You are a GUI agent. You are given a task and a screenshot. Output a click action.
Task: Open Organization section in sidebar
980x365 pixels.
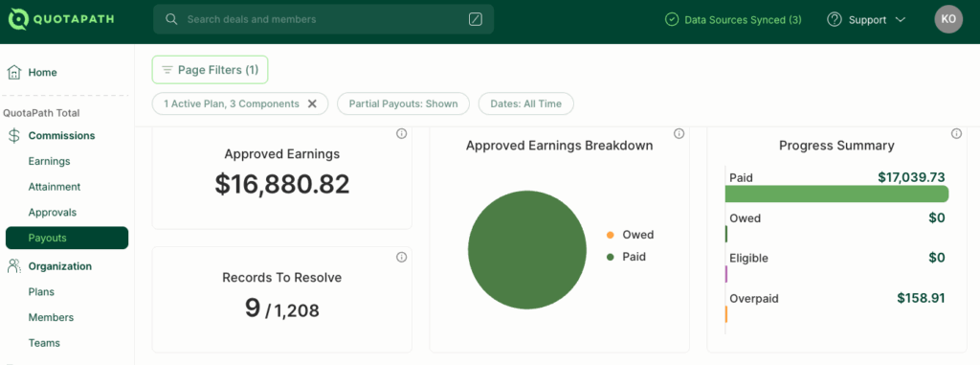click(60, 266)
